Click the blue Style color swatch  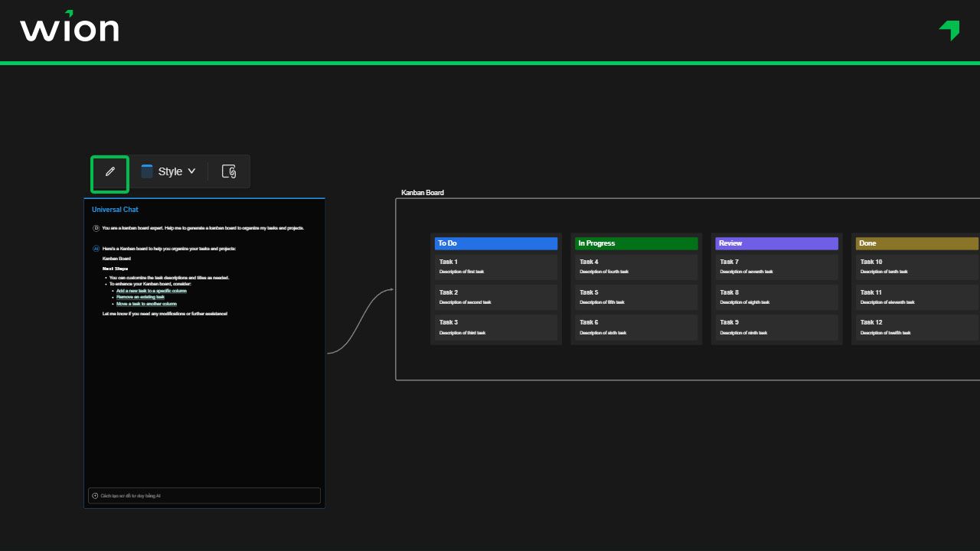click(x=147, y=171)
